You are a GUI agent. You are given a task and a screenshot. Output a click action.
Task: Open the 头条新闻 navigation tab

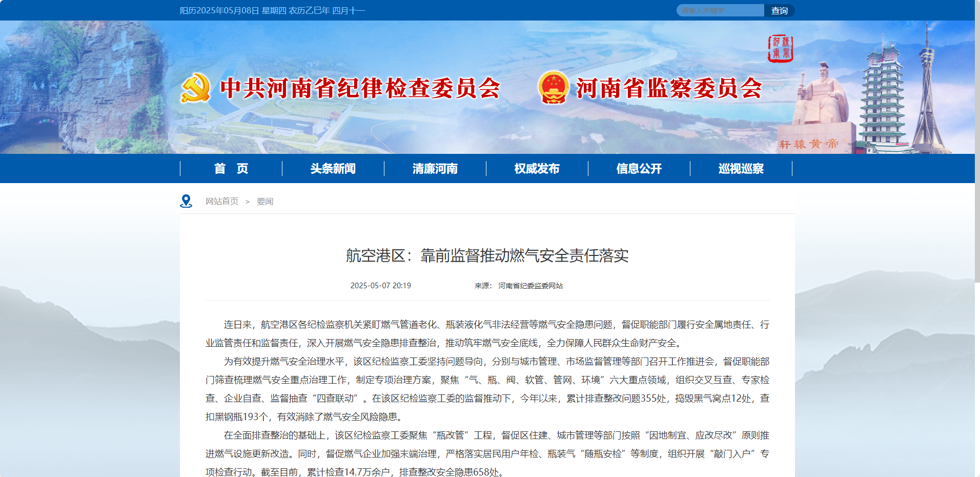(333, 169)
